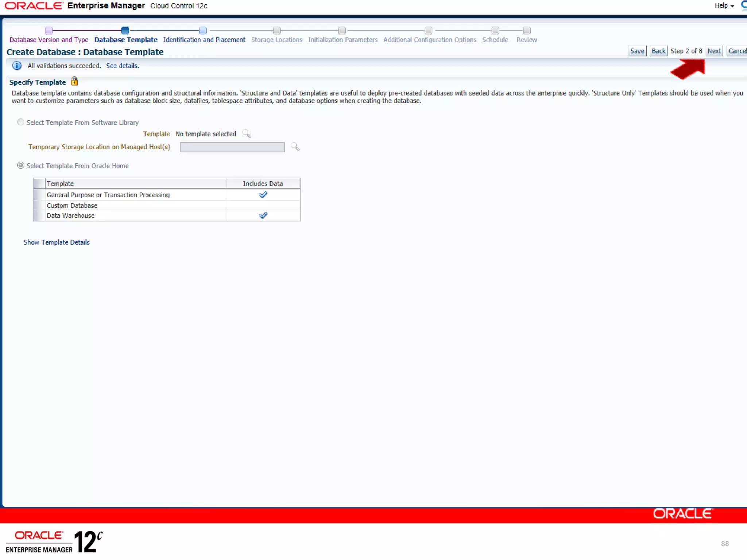Go to Identification and Placement step
The height and width of the screenshot is (560, 747).
click(x=204, y=40)
